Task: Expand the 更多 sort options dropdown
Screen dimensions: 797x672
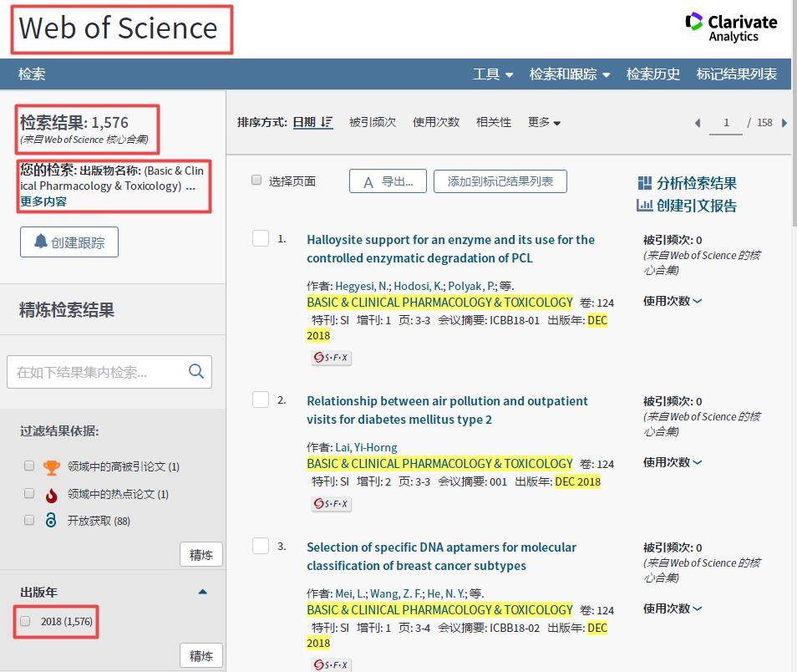Action: click(x=544, y=123)
